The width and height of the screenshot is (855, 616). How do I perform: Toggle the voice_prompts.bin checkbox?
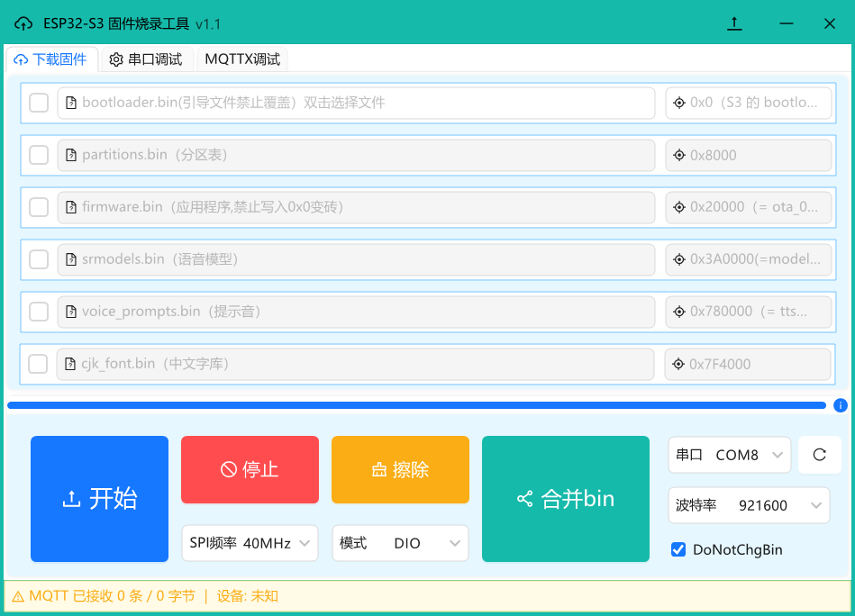click(x=39, y=312)
